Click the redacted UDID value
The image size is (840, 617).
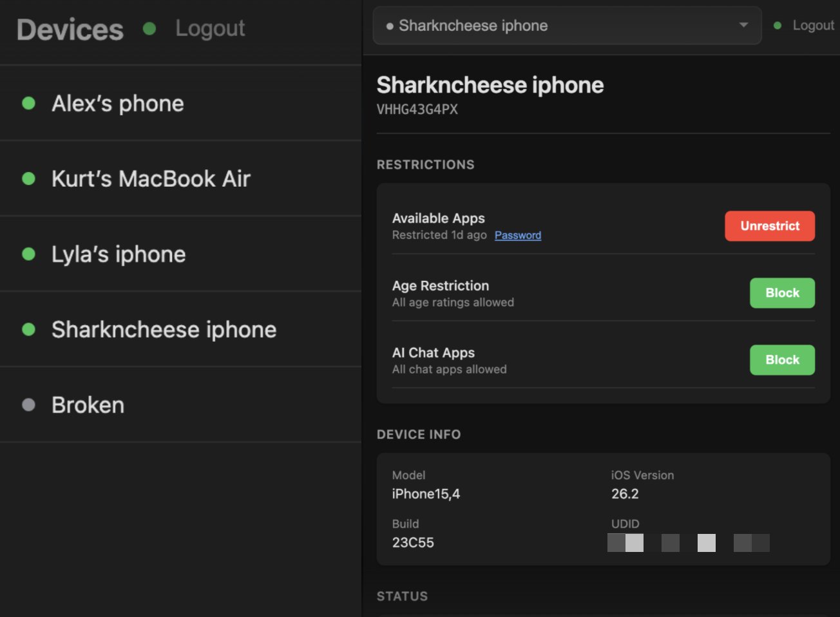point(689,543)
